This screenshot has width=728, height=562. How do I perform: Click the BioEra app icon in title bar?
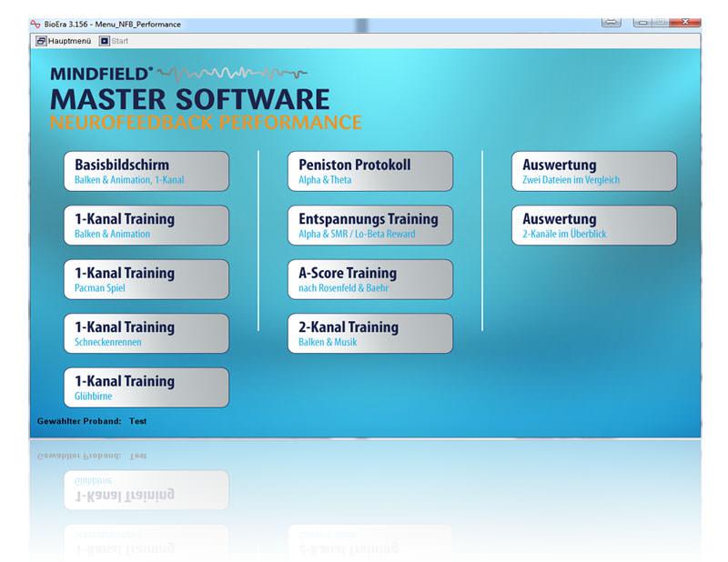click(35, 24)
